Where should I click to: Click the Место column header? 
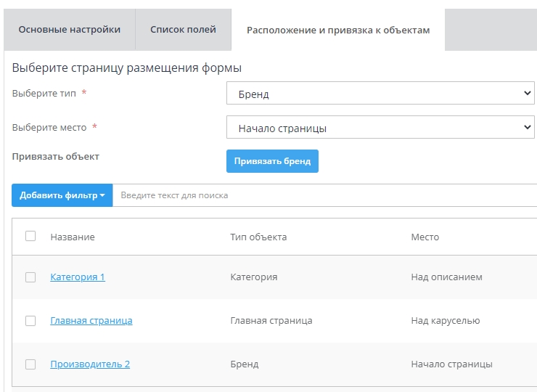click(425, 237)
